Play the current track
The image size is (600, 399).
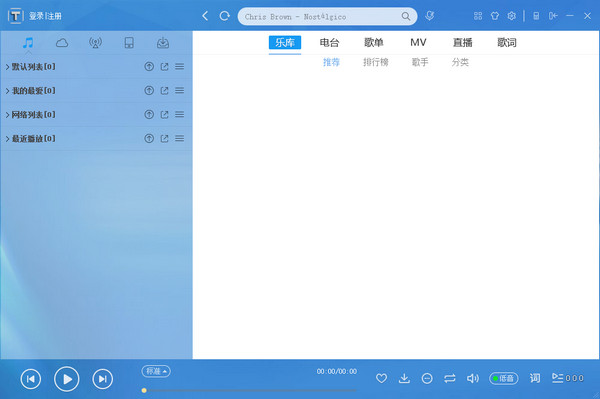(67, 379)
